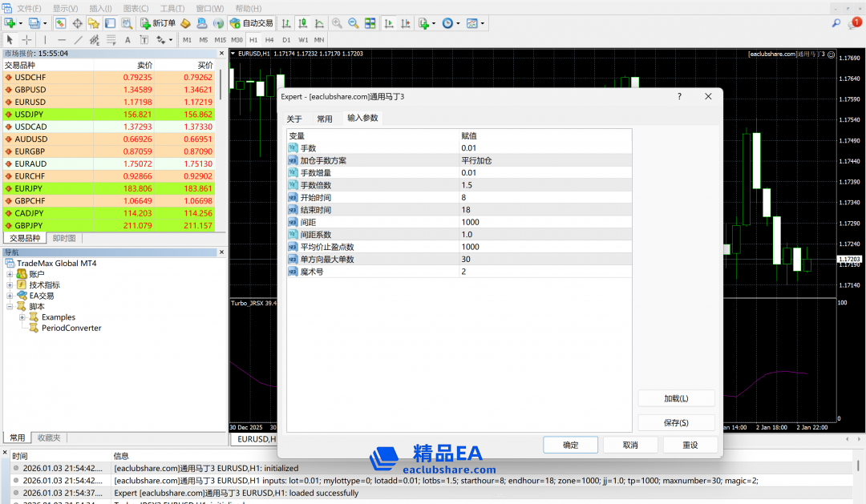Click the PeriodConverter script item

(71, 328)
